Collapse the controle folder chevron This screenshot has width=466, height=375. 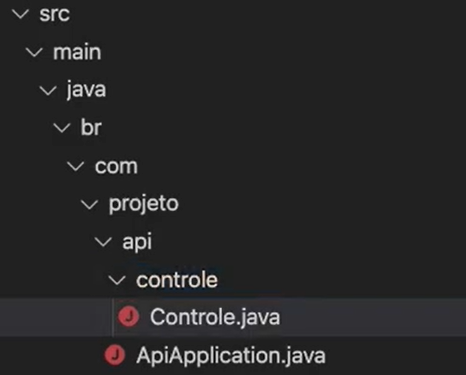pyautogui.click(x=117, y=280)
